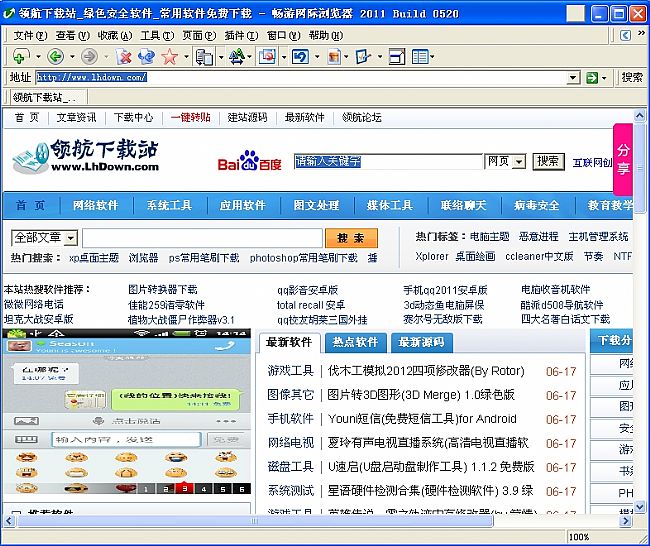Screen dimensions: 650x546
Task: Click the small back icon at menu bar right
Action: click(x=626, y=35)
